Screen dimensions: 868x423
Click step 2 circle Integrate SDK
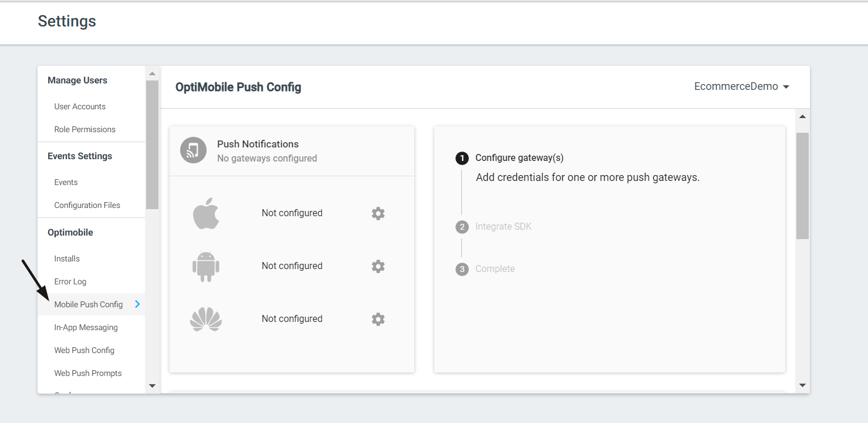pos(462,227)
